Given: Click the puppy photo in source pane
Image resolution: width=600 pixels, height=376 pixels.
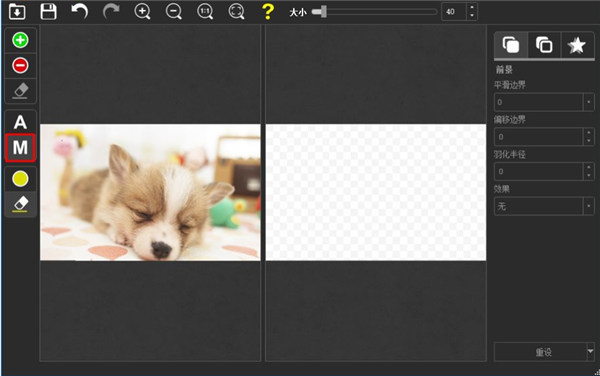Looking at the screenshot, I should (x=150, y=192).
